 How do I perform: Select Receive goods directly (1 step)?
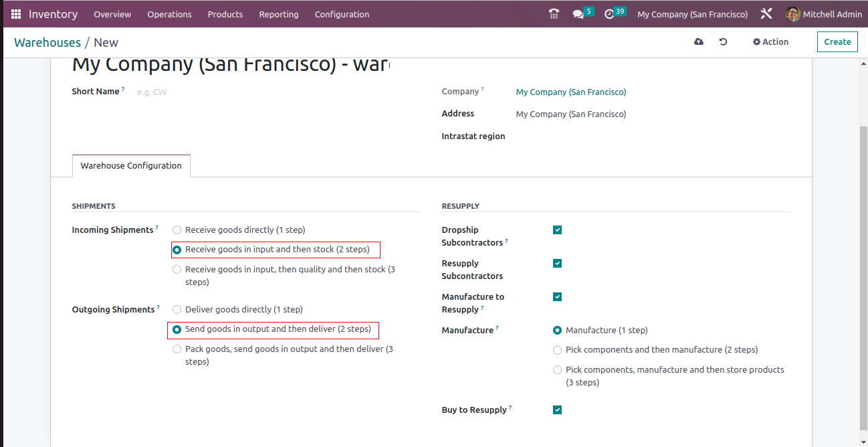point(177,230)
